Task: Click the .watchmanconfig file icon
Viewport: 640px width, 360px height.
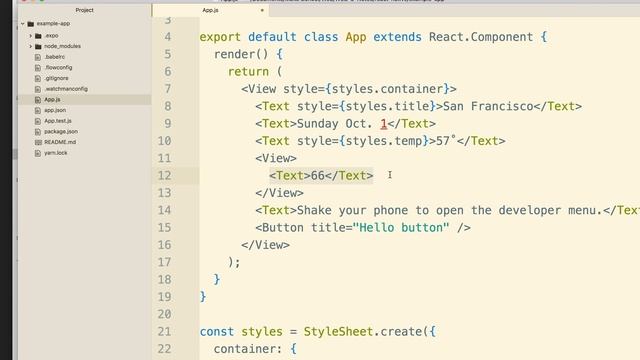Action: tap(38, 89)
